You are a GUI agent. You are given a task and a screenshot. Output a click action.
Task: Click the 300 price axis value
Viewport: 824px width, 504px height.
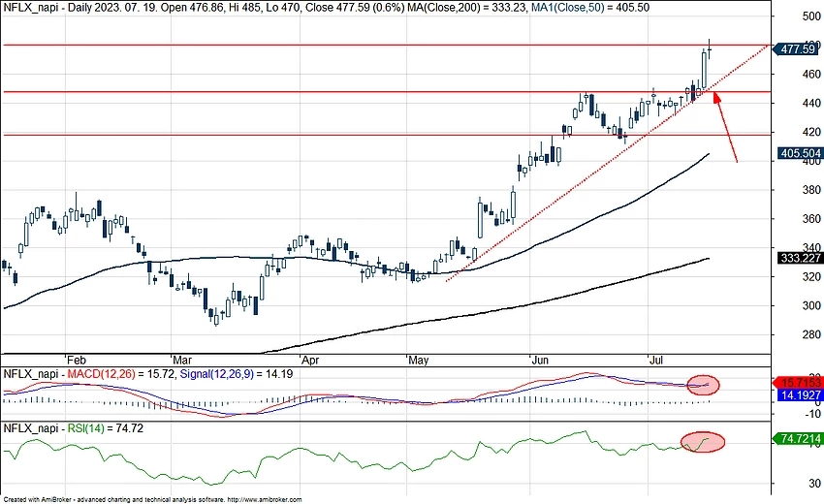click(811, 305)
